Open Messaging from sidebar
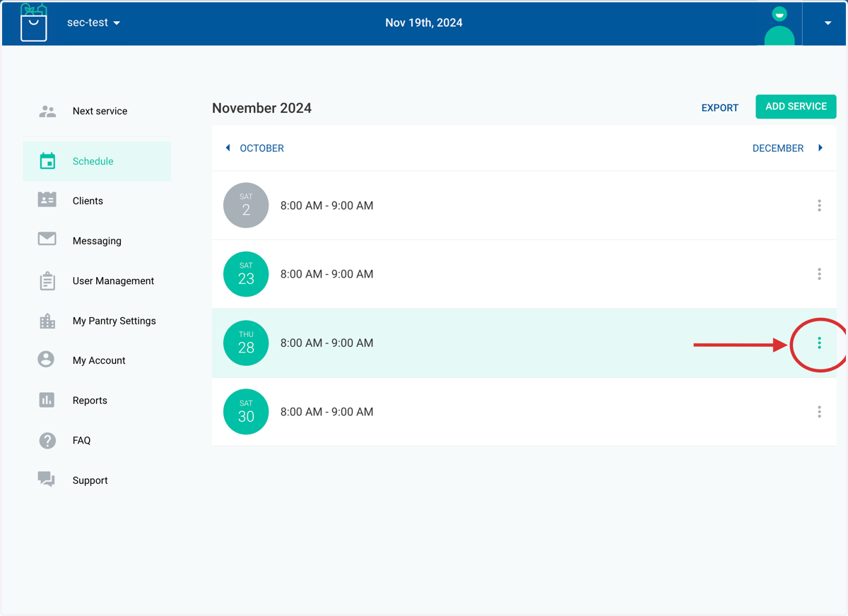 tap(97, 241)
